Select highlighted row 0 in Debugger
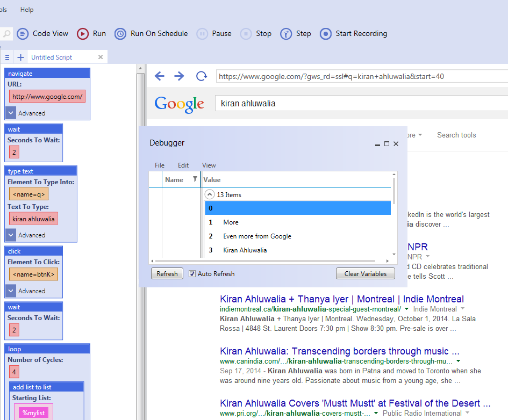The image size is (508, 420). pos(298,208)
